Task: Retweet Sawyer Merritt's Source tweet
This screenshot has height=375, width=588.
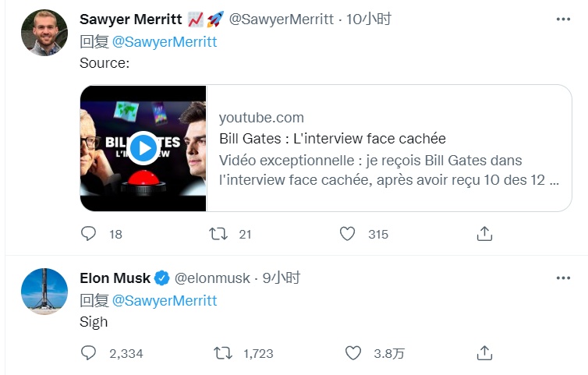Action: [x=221, y=233]
